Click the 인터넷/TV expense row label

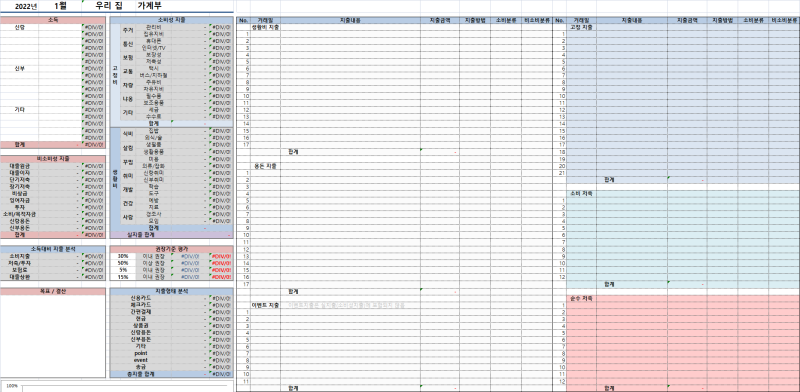tap(152, 47)
